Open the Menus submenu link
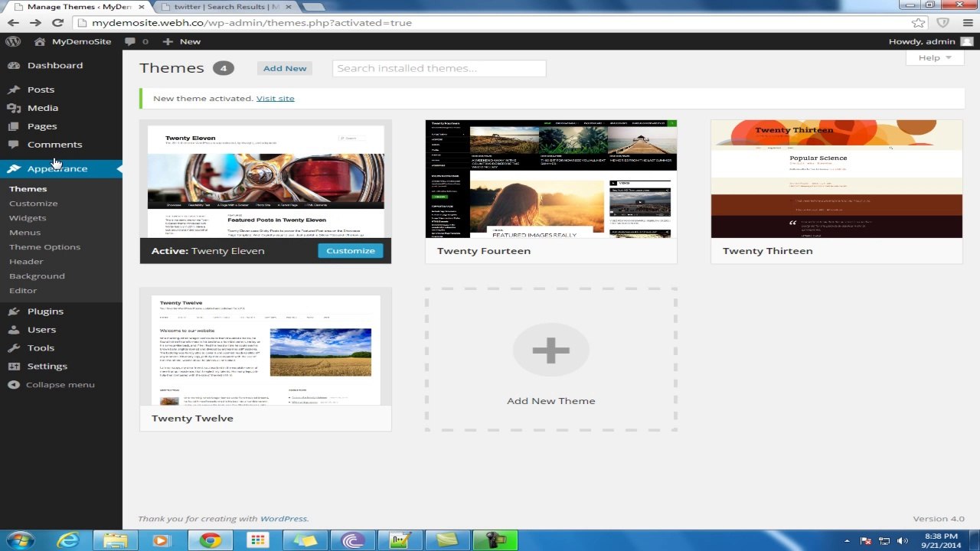The width and height of the screenshot is (980, 551). point(24,233)
